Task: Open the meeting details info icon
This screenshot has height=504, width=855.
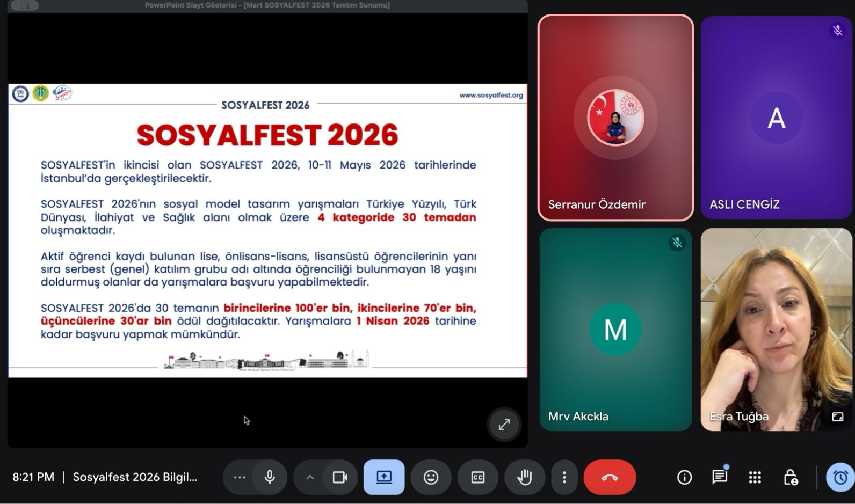Action: (x=684, y=477)
